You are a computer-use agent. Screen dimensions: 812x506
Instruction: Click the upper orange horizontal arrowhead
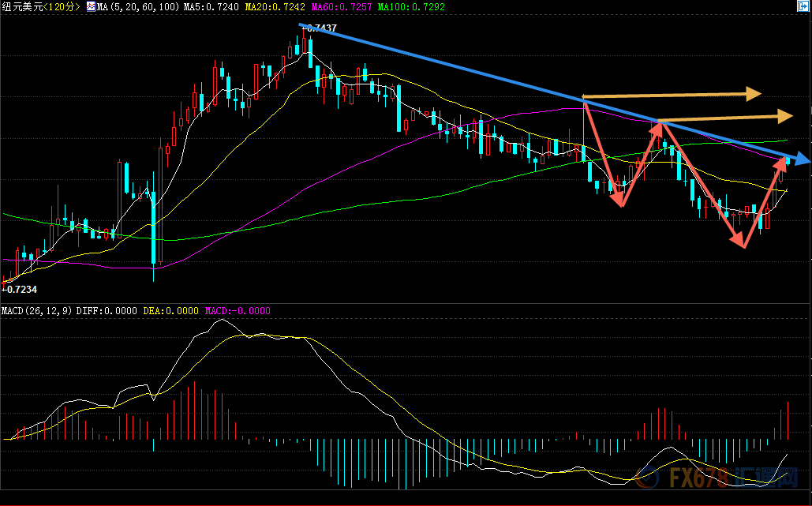[754, 94]
